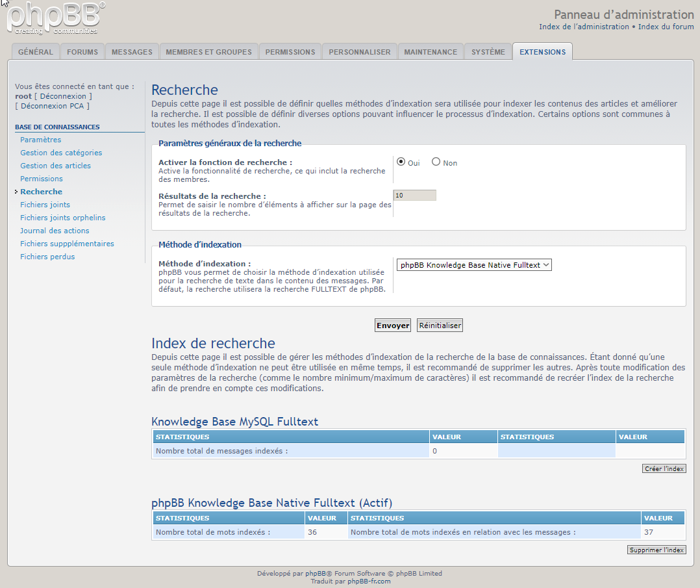Open the Index du forum link
Image resolution: width=700 pixels, height=588 pixels.
pos(666,27)
